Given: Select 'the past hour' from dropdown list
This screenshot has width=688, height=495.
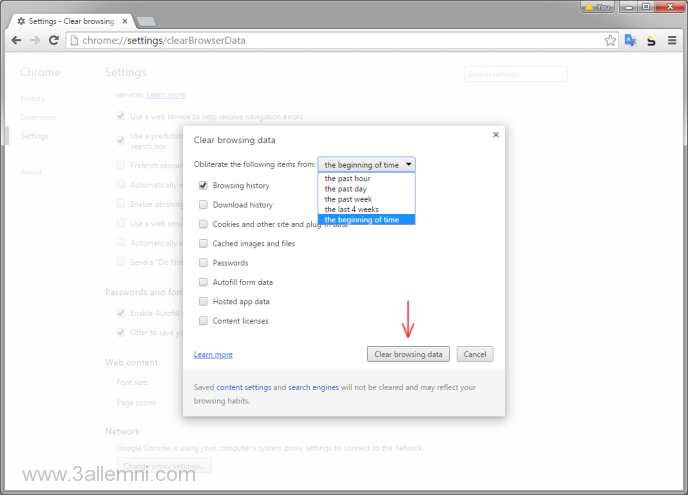Looking at the screenshot, I should click(347, 179).
